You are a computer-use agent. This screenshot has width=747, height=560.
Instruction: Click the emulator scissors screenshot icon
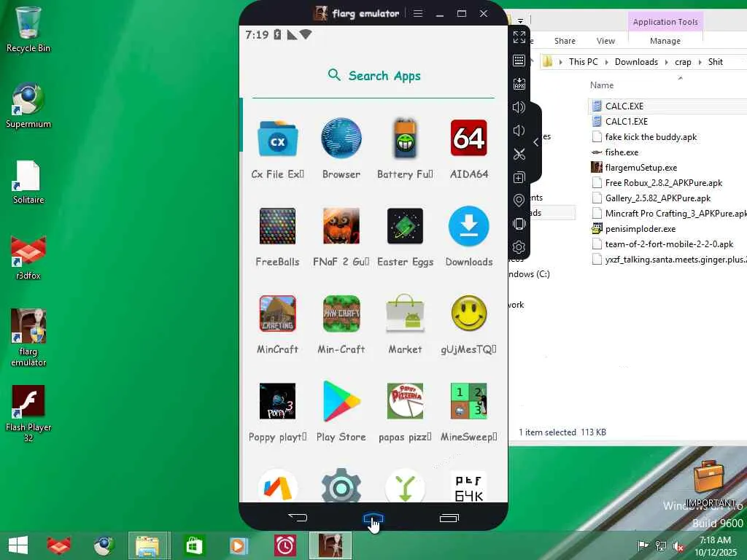[519, 154]
